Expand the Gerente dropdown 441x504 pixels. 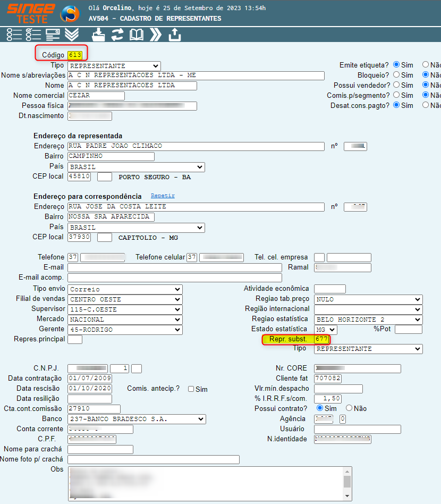click(125, 330)
